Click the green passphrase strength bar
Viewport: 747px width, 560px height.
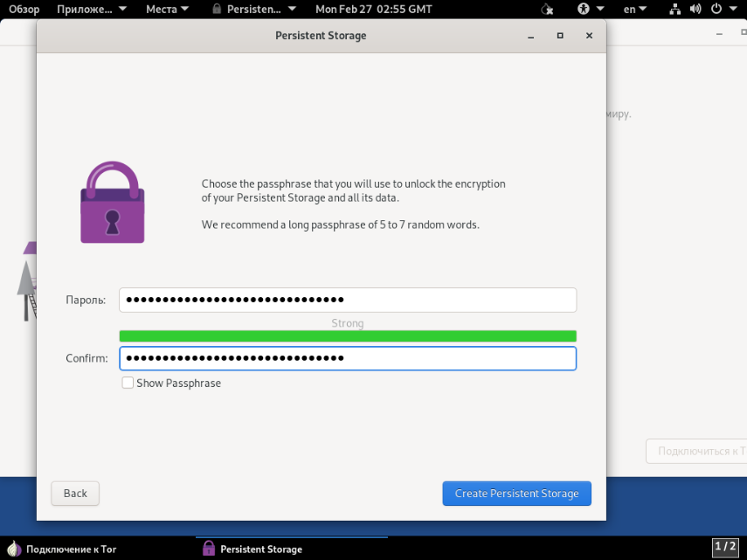[x=347, y=336]
